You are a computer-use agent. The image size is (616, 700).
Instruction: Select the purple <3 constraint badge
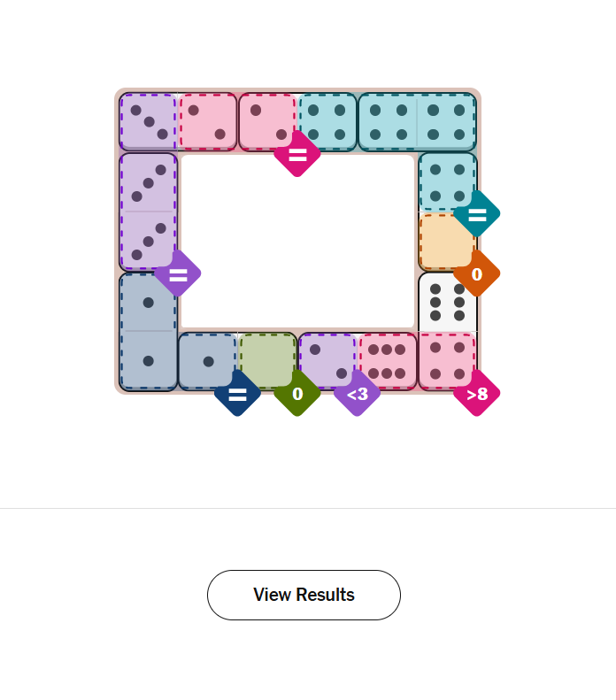(357, 393)
